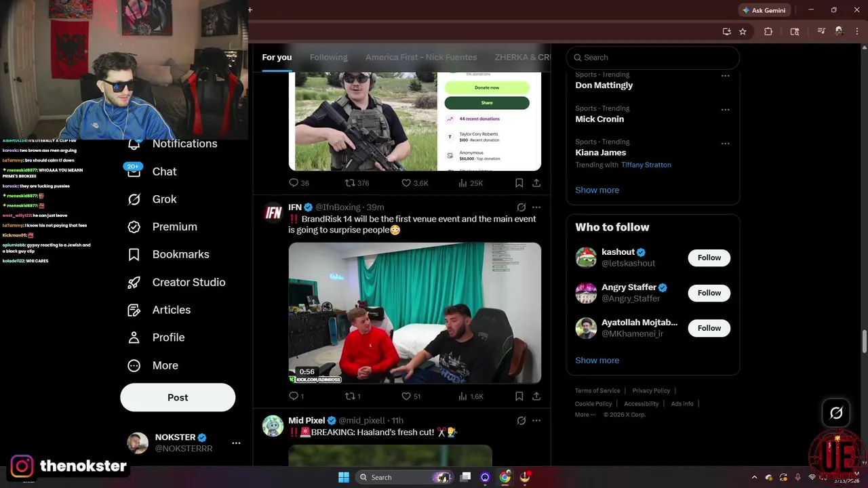868x488 pixels.
Task: Open IFN profile avatar
Action: coord(273,213)
